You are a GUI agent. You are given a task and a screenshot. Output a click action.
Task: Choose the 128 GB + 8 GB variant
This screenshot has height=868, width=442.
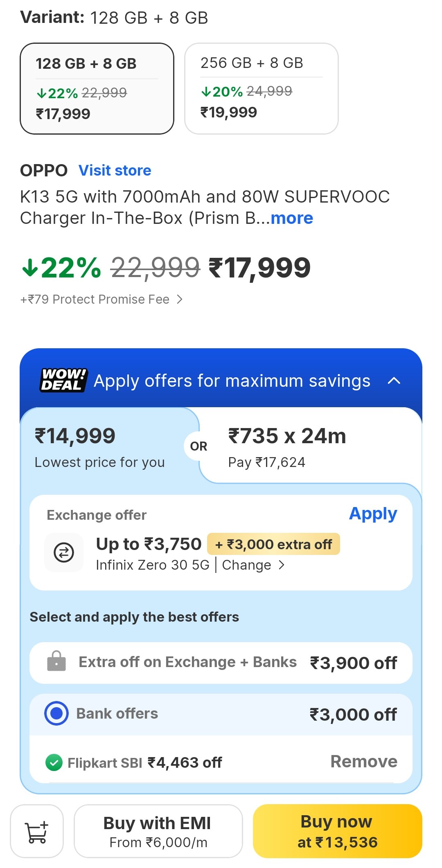[x=97, y=88]
